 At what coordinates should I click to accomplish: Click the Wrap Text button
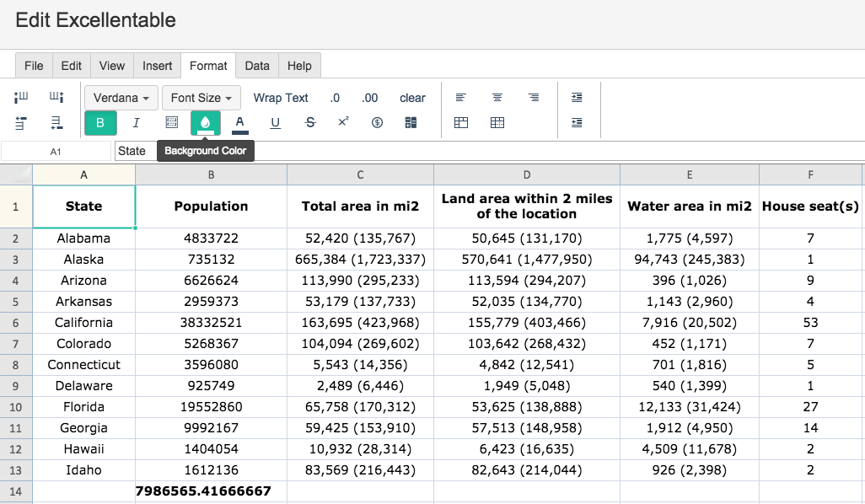click(x=281, y=98)
